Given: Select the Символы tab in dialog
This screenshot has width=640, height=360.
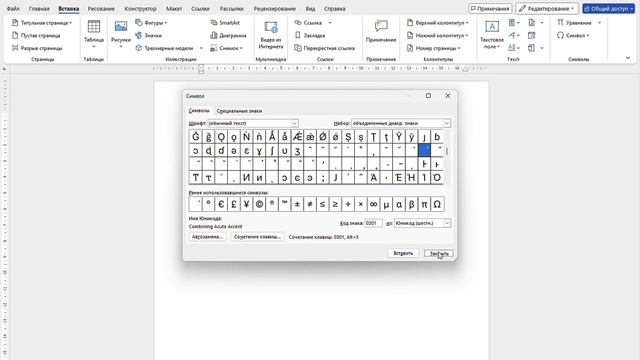Looking at the screenshot, I should tap(199, 111).
